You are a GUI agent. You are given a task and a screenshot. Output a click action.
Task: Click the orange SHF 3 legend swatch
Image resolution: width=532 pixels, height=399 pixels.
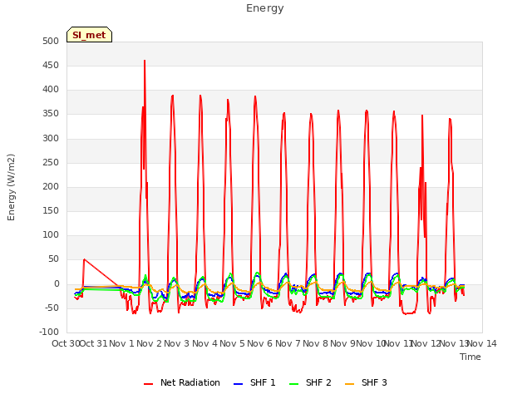point(349,384)
